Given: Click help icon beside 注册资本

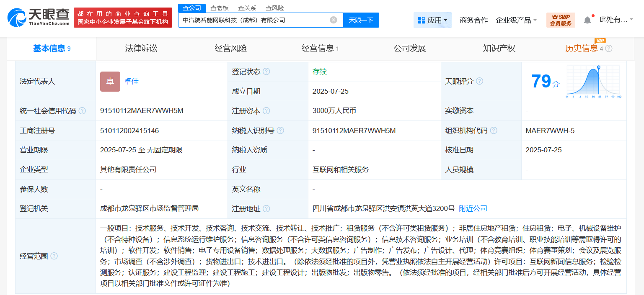Looking at the screenshot, I should [266, 111].
